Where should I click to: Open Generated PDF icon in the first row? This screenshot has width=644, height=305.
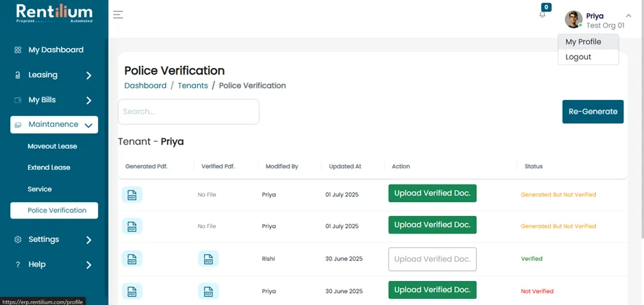pos(132,195)
